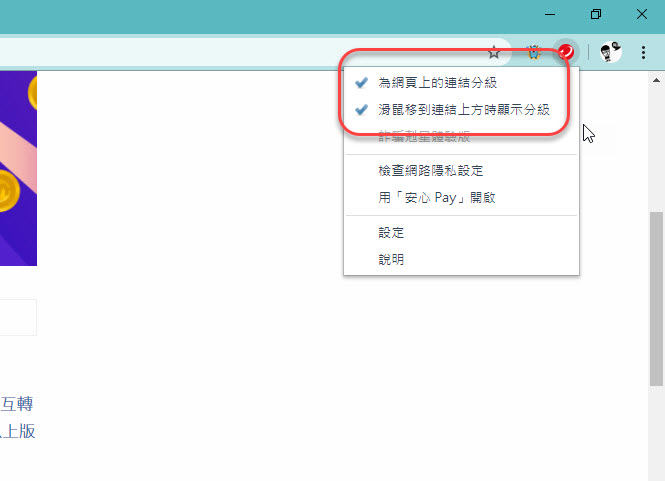Open the link ending in '互轉'
The height and width of the screenshot is (481, 665).
[17, 404]
